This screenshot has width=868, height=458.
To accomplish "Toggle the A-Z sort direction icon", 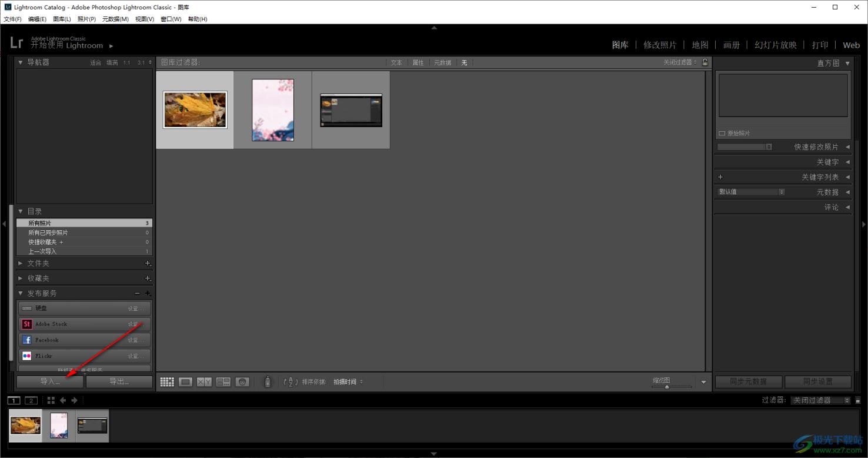I will click(291, 382).
